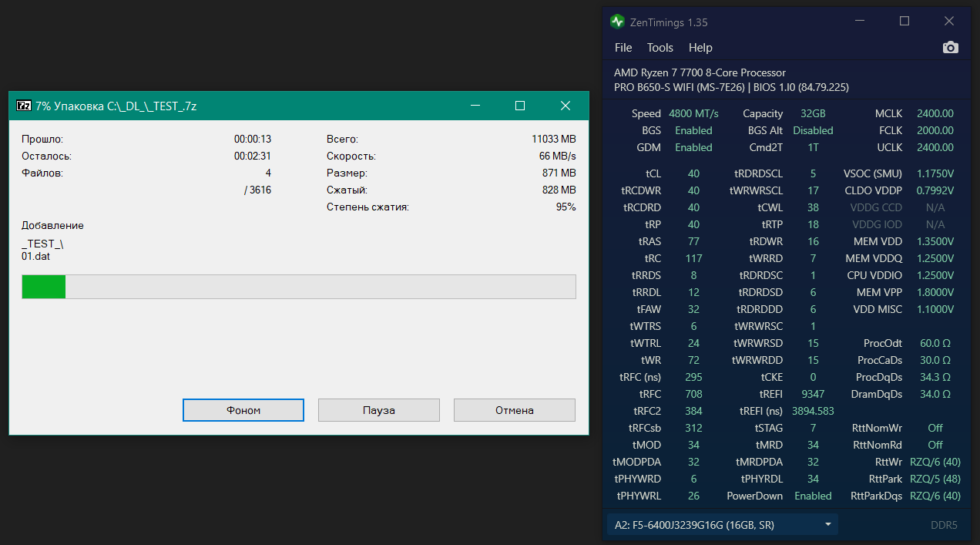Screen dimensions: 980x545
Task: Click the tREFI value 9347
Action: tap(813, 394)
